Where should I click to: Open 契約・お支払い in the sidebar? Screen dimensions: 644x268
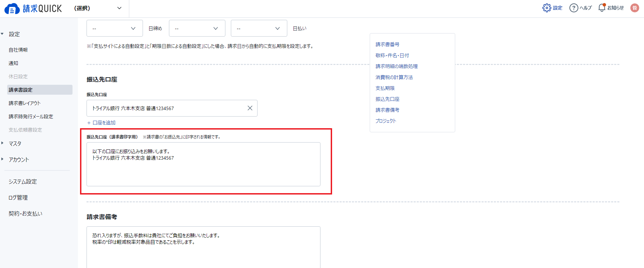click(x=25, y=214)
